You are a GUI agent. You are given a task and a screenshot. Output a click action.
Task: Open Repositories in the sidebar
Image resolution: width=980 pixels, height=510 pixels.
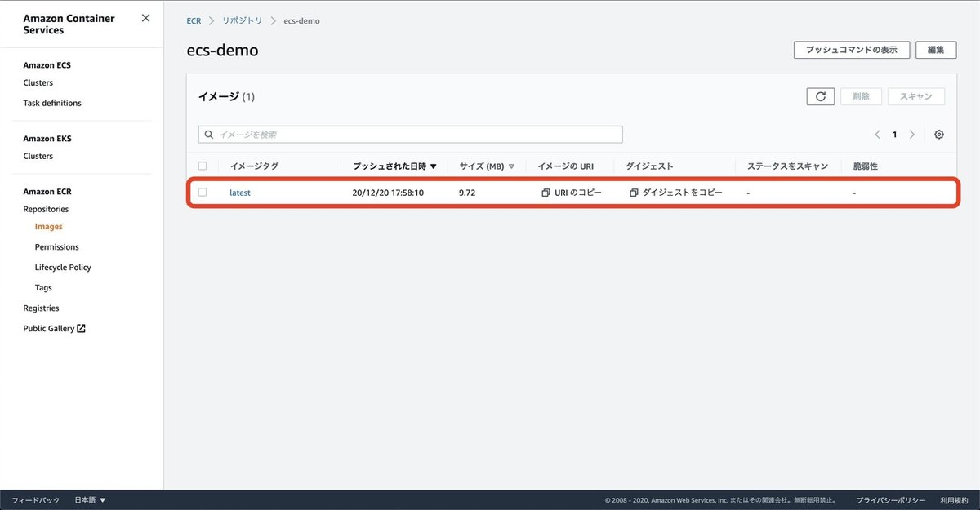[46, 210]
